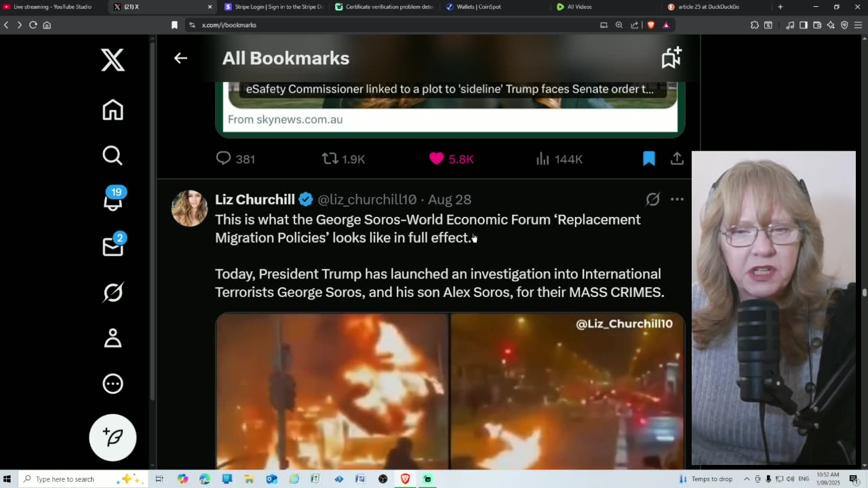Viewport: 868px width, 488px height.
Task: Open Liz Churchill's profile avatar
Action: 189,208
